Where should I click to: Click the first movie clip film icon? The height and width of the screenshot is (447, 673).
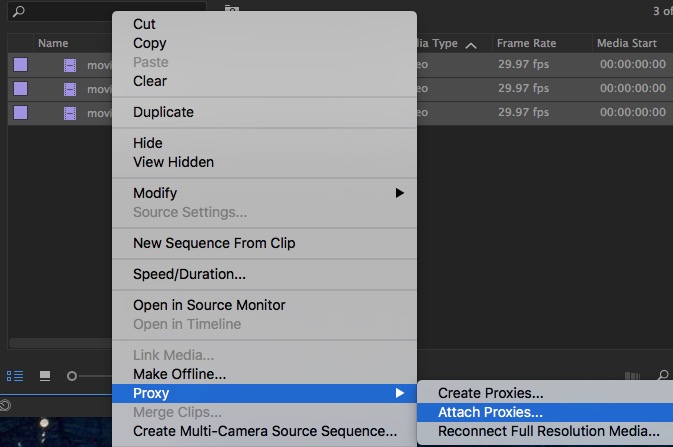(x=70, y=65)
